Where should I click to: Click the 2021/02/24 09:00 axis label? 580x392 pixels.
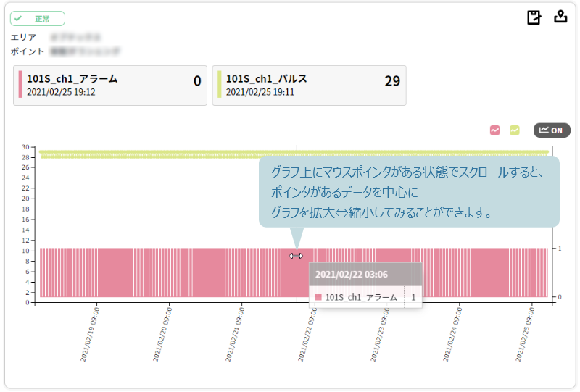point(452,335)
